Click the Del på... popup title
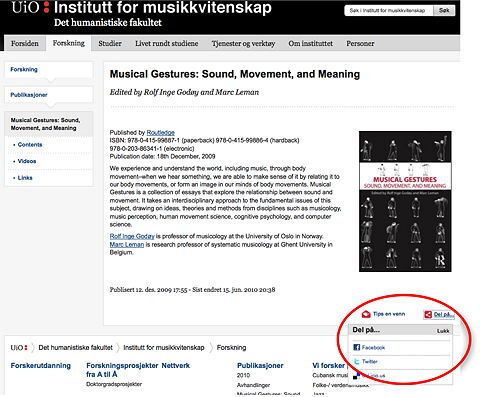This screenshot has height=397, width=480. click(366, 330)
